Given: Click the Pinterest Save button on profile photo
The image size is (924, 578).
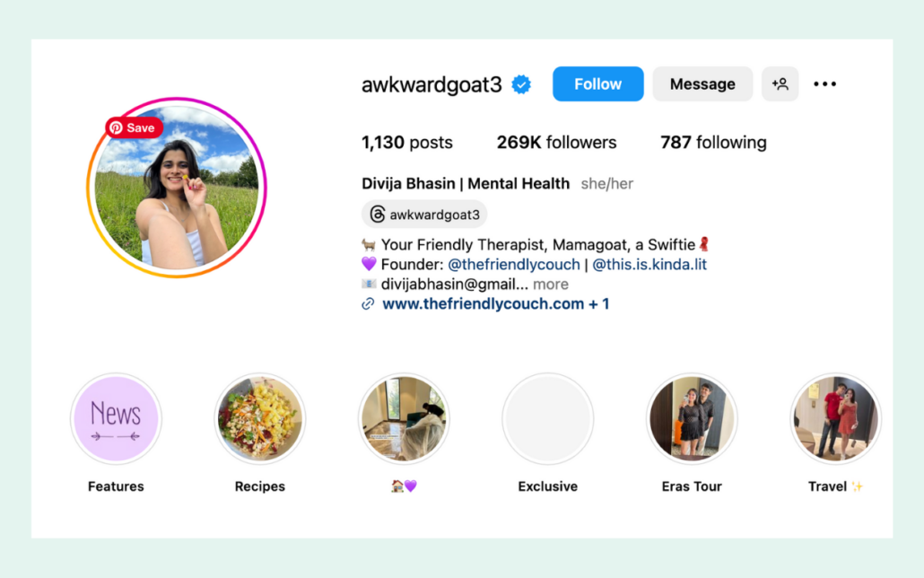Looking at the screenshot, I should tap(134, 128).
